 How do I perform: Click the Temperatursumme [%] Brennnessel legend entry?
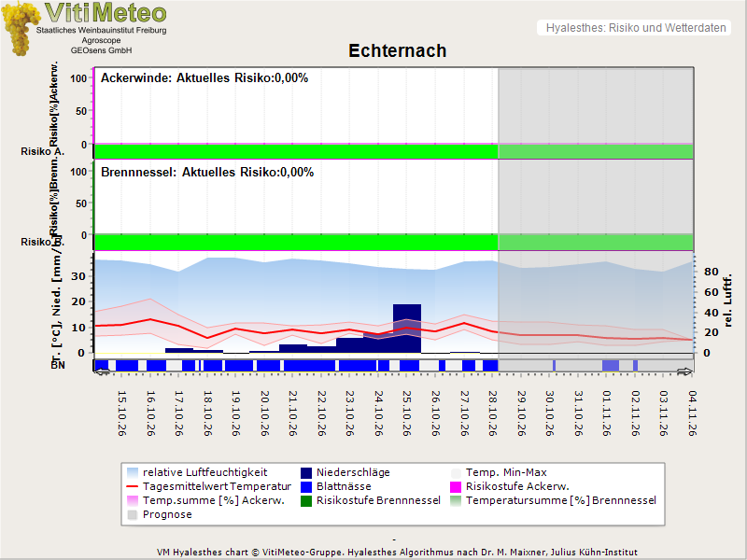[554, 501]
